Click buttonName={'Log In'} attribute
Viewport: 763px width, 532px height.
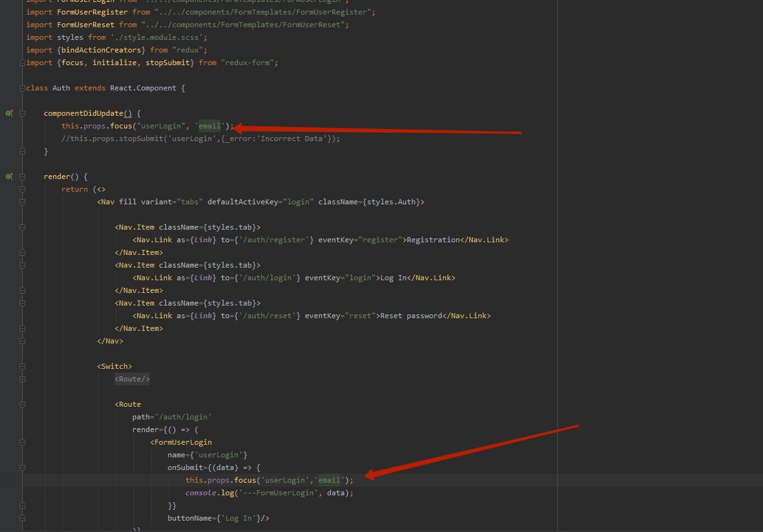tap(214, 518)
